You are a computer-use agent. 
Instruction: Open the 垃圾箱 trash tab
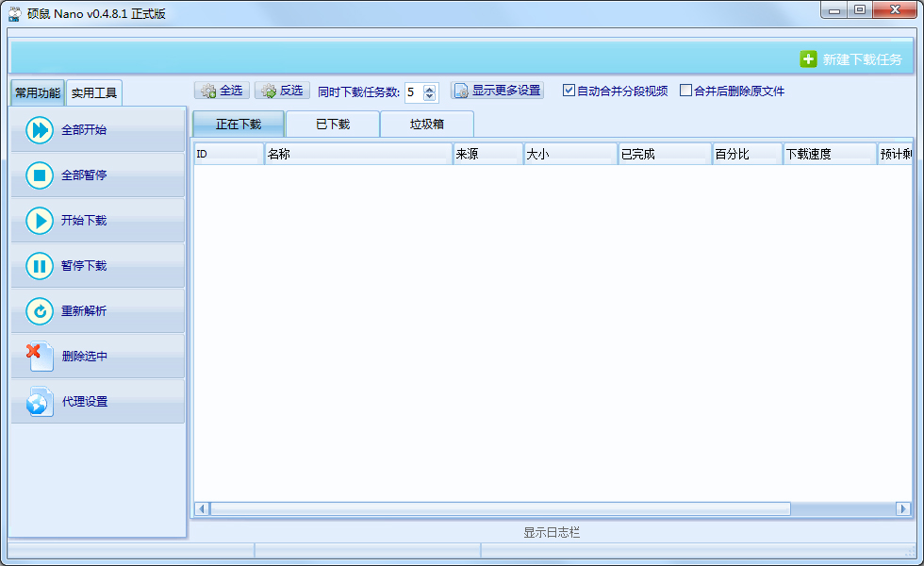[x=426, y=124]
